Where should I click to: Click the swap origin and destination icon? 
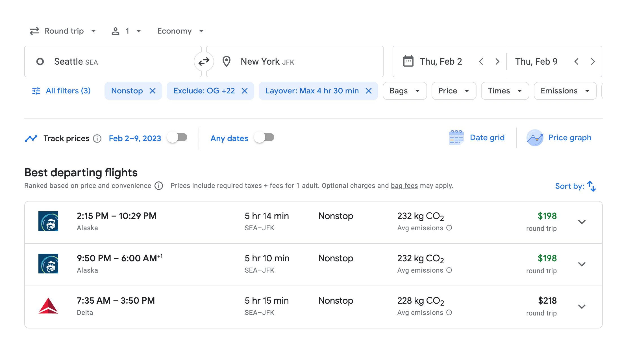pyautogui.click(x=204, y=62)
